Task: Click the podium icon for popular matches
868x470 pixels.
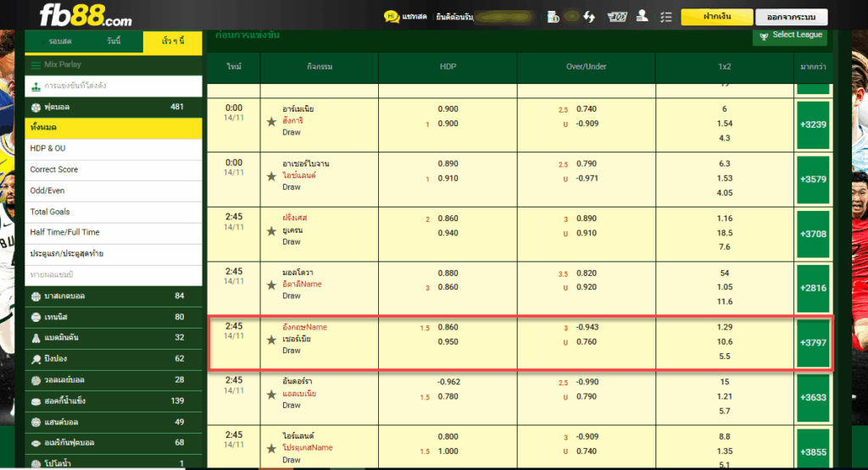Action: (36, 87)
